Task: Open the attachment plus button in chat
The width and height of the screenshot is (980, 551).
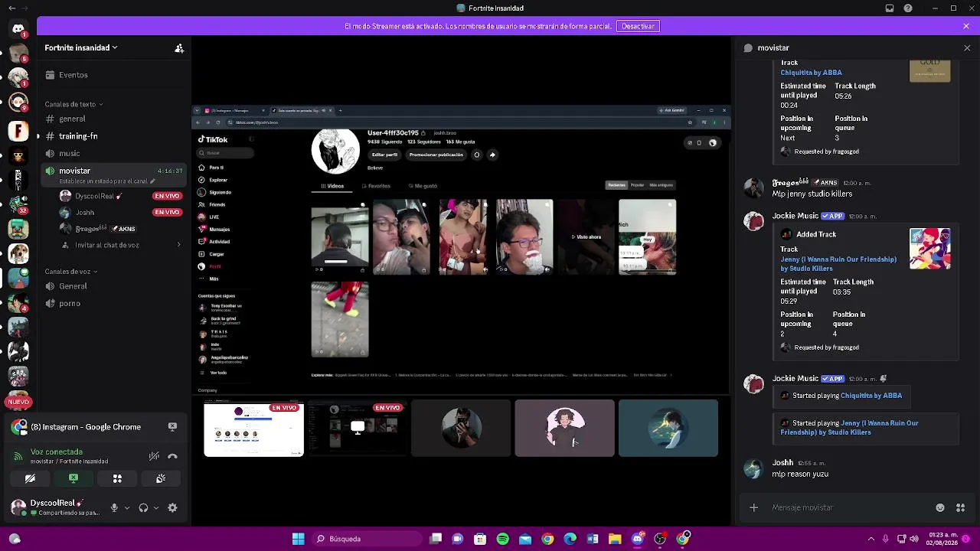Action: point(754,507)
